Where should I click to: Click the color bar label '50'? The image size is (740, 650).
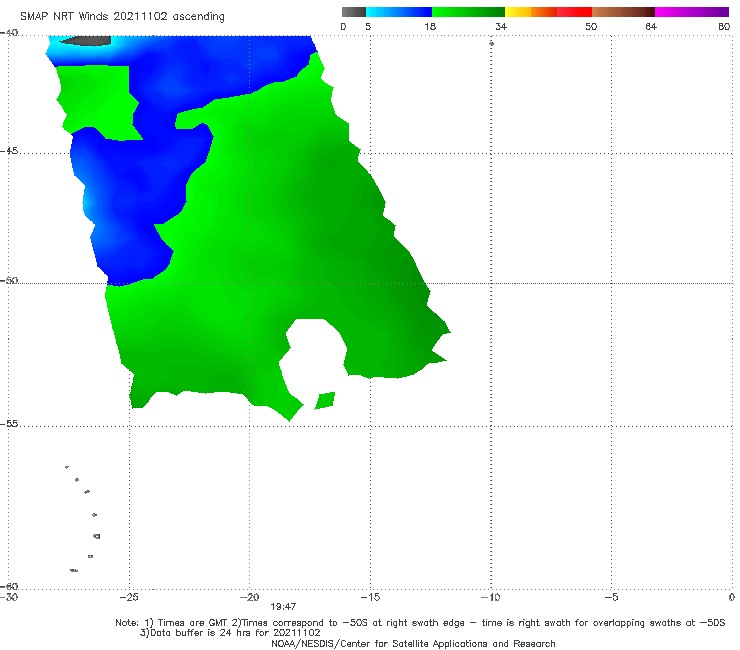[x=591, y=26]
